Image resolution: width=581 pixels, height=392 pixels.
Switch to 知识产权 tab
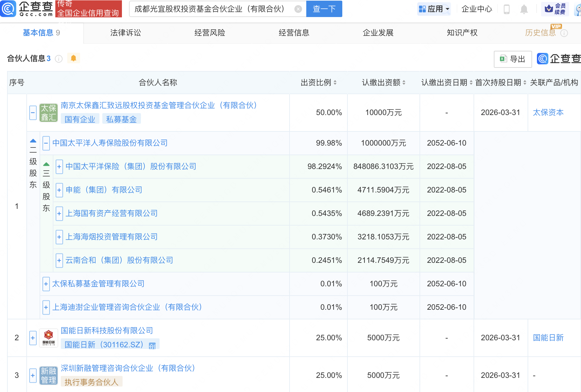click(x=462, y=33)
